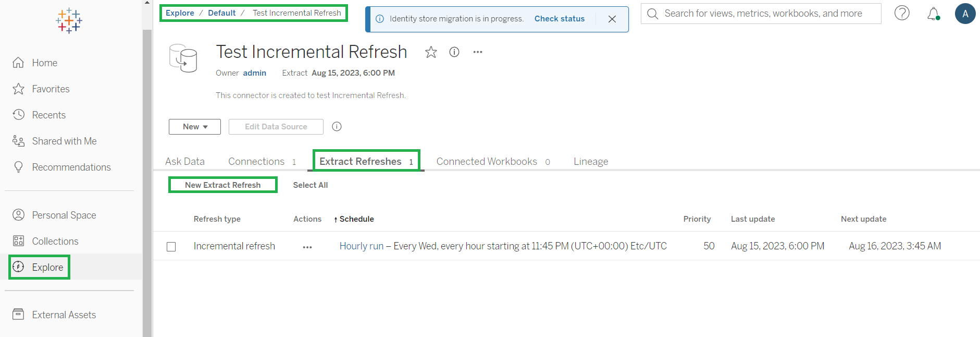The width and height of the screenshot is (980, 337).
Task: Toggle favorite star for Test Incremental Refresh
Action: pos(430,52)
